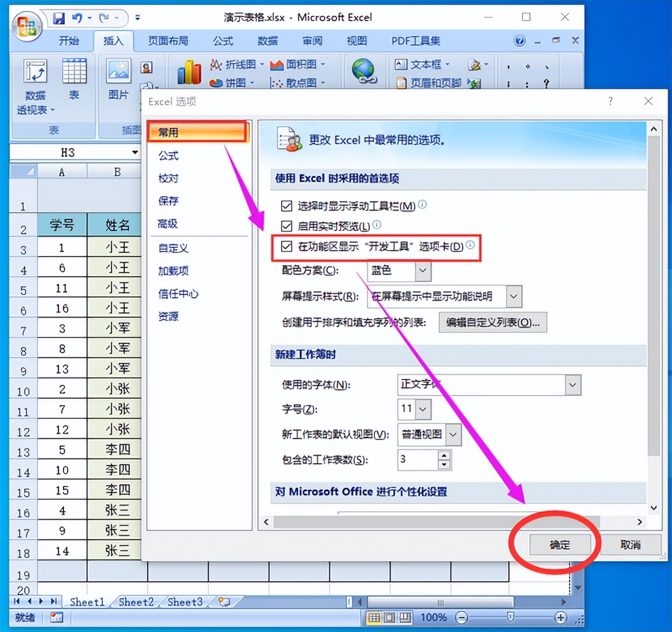Switch to Page Break Preview in status bar
The width and height of the screenshot is (672, 632).
(405, 617)
